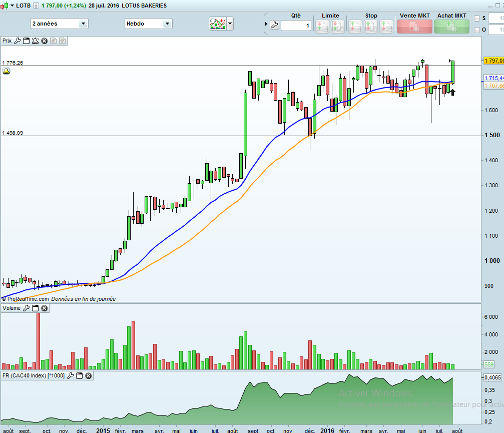Maximize the CAC40 Index panel
Image resolution: width=504 pixels, height=433 pixels.
coord(80,376)
